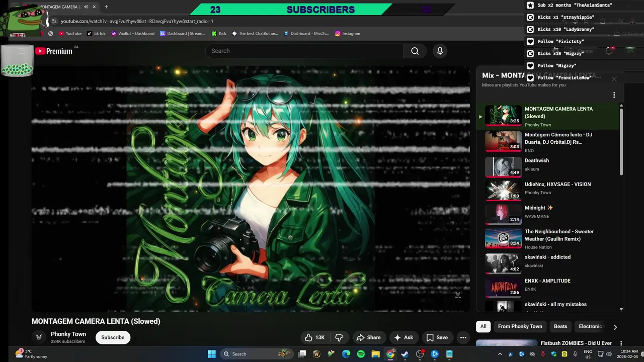
Task: Open Task View on taskbar
Action: pyautogui.click(x=302, y=354)
